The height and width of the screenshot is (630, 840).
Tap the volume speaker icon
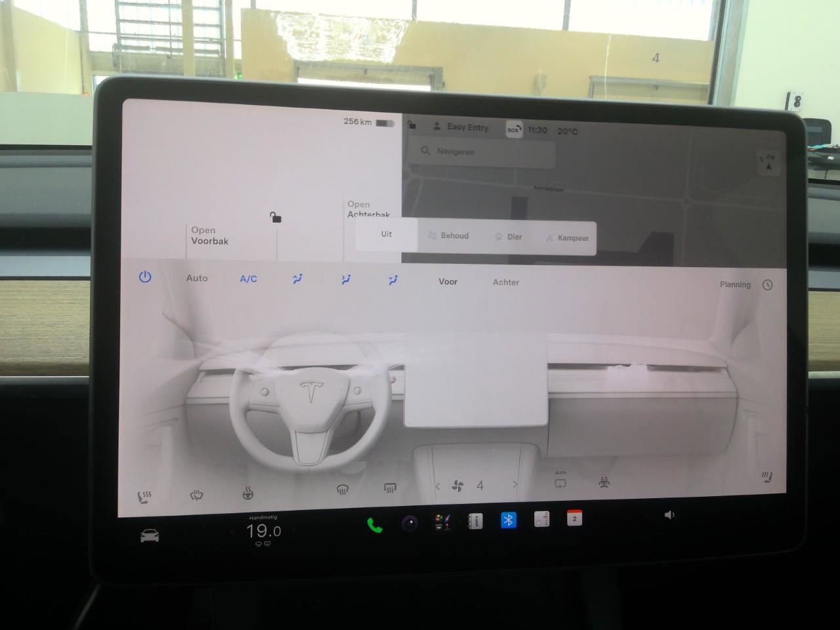tap(669, 514)
